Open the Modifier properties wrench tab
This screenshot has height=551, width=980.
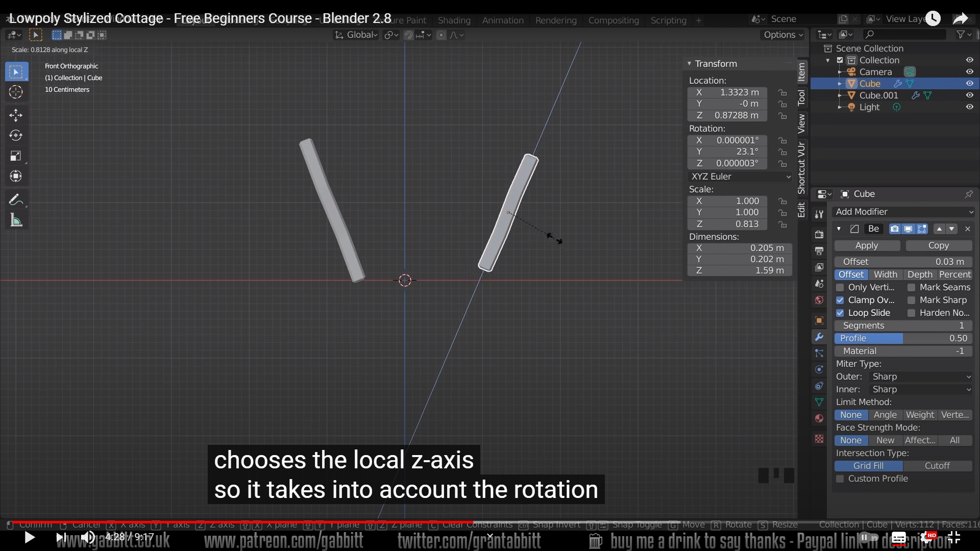click(819, 337)
